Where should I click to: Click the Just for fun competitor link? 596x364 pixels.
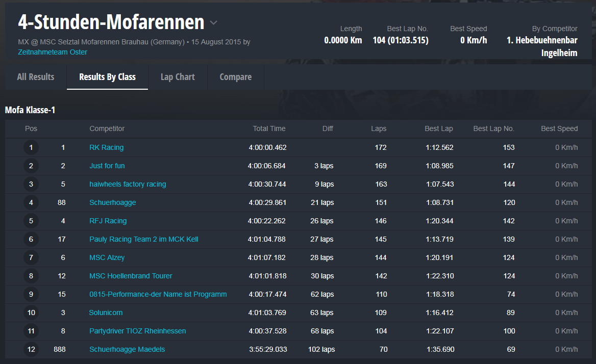tap(107, 166)
